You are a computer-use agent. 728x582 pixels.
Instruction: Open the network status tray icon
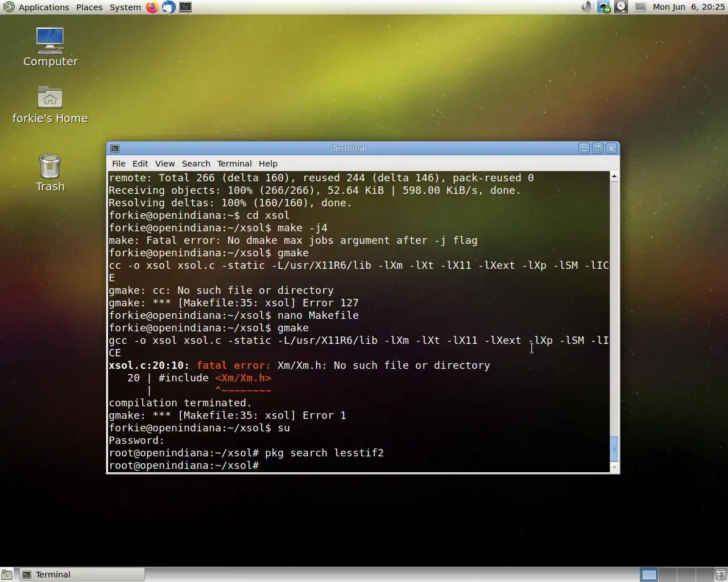(x=603, y=7)
